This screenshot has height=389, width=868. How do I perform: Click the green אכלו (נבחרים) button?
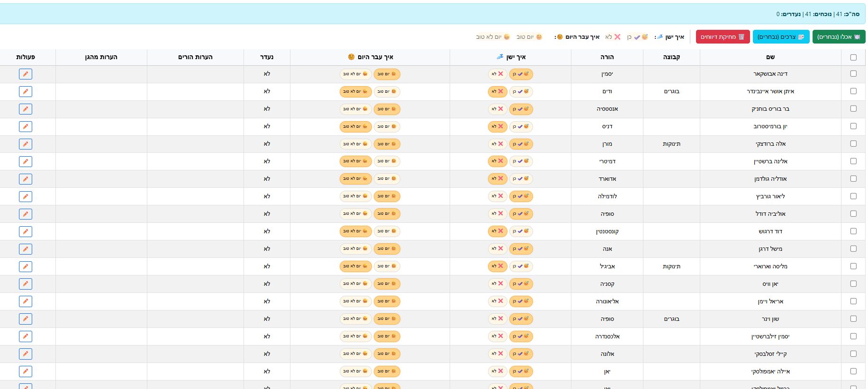pyautogui.click(x=839, y=37)
